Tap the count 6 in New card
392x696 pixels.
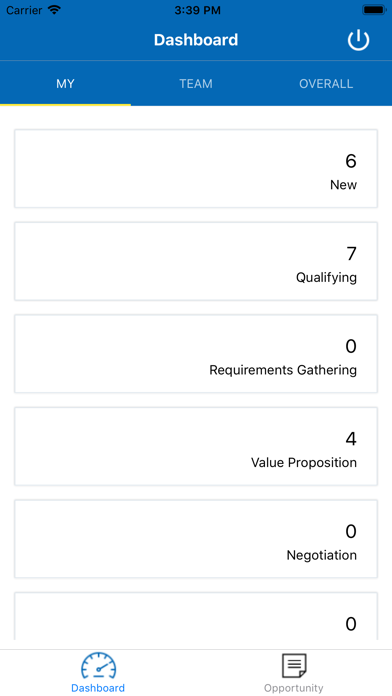351,161
